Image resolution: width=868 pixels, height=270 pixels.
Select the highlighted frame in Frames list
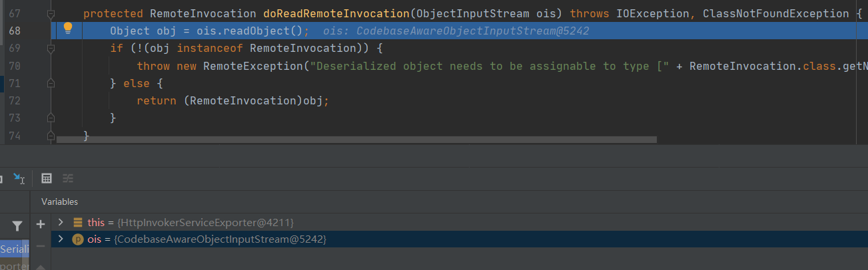13,249
